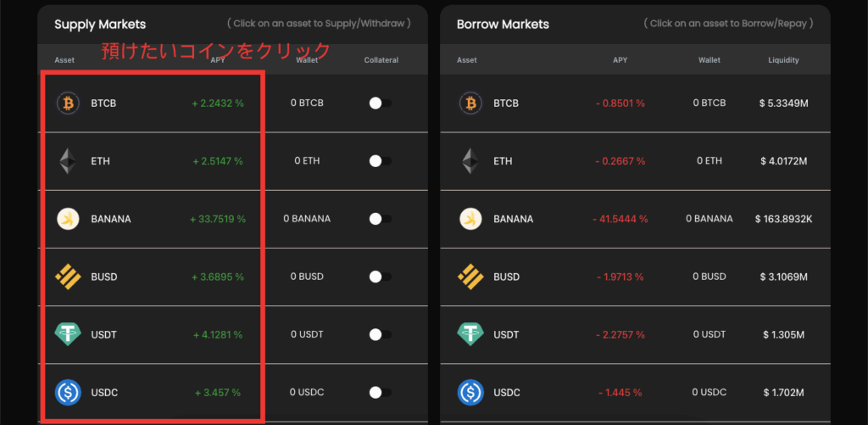
Task: Toggle the ETH collateral switch
Action: tap(380, 161)
